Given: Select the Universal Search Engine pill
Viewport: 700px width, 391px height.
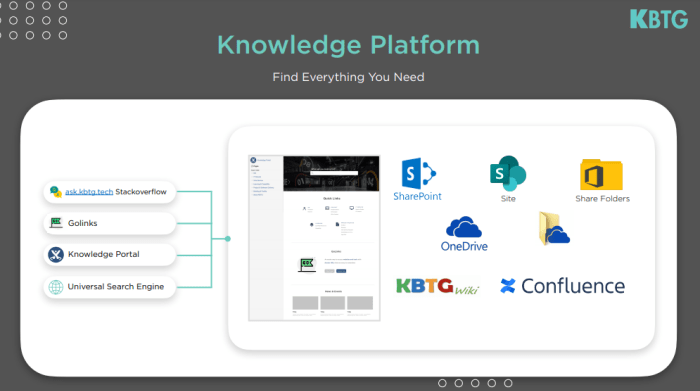Looking at the screenshot, I should [x=109, y=287].
